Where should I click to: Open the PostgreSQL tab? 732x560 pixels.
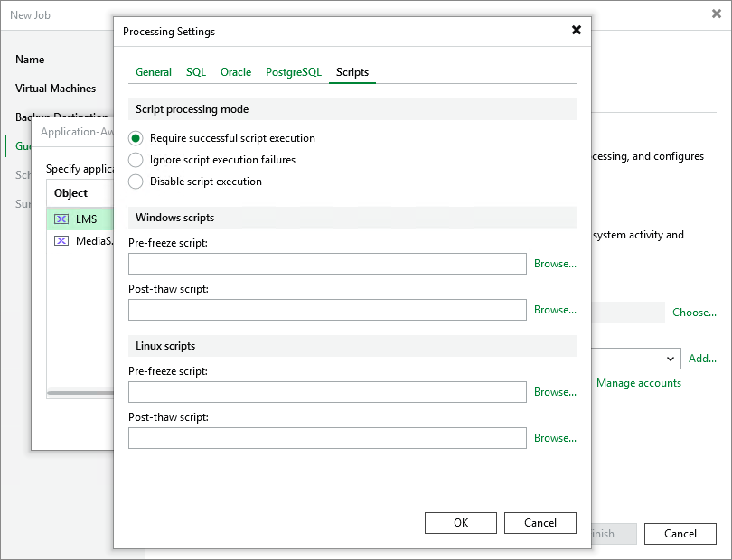coord(294,72)
